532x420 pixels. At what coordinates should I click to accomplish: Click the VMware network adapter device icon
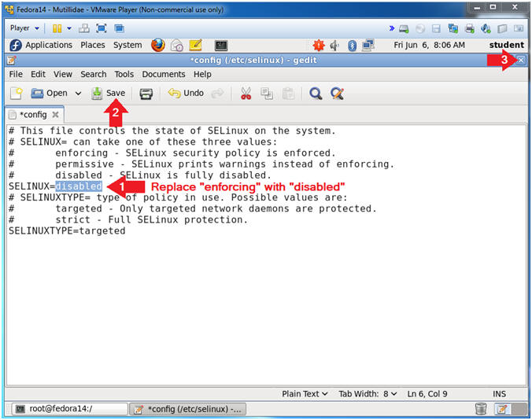[453, 28]
